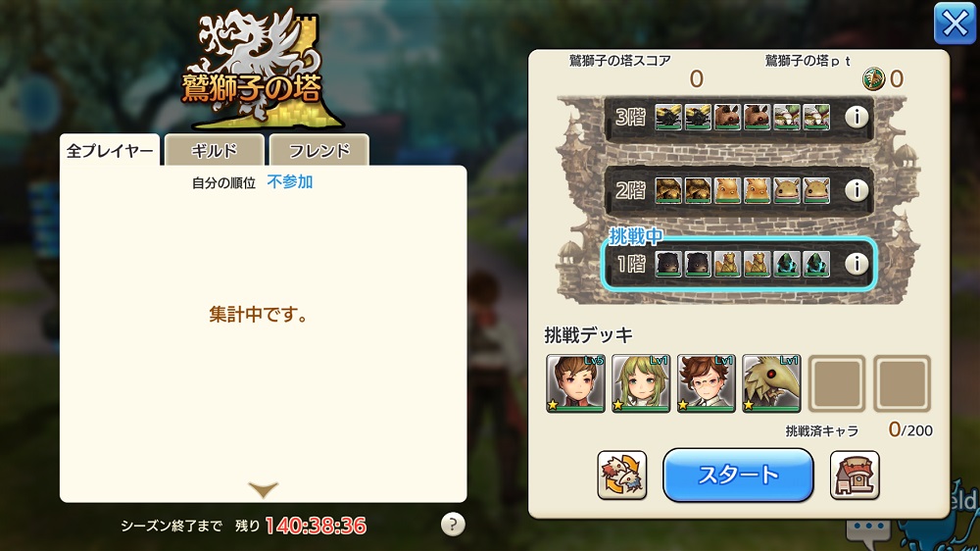Open info for 1階 floor
Screen dimensions: 980x551
pos(857,264)
